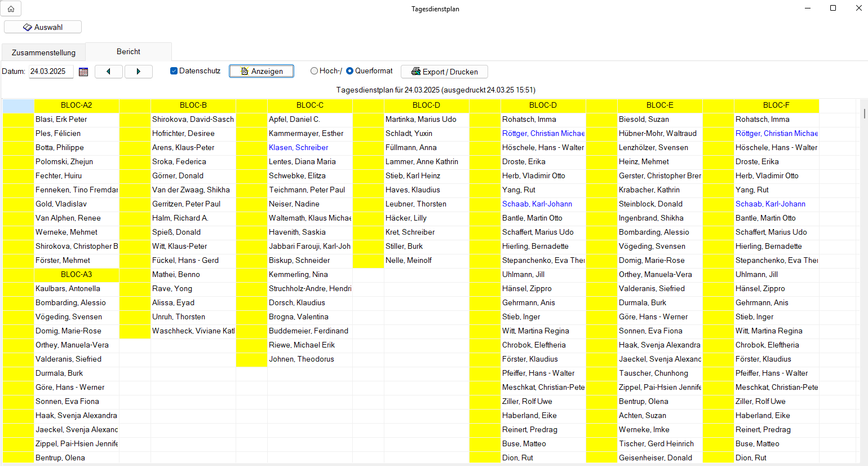The height and width of the screenshot is (466, 868).
Task: Maximize the Tagesdienstplan window
Action: click(833, 8)
